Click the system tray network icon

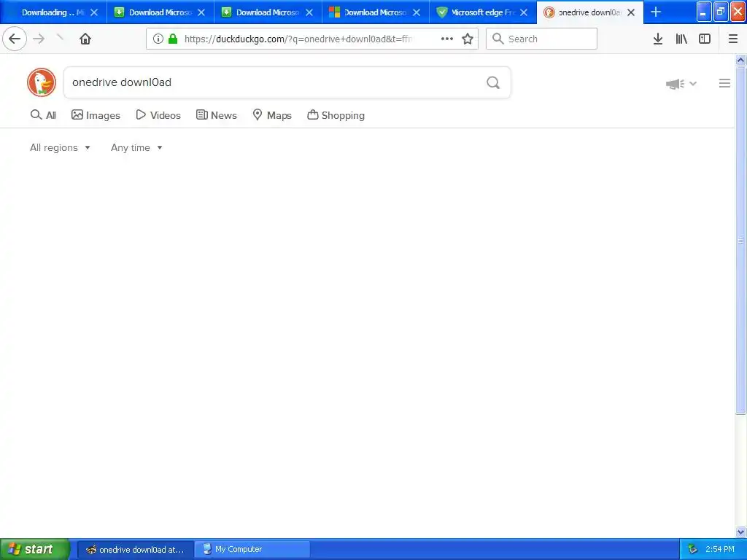693,550
